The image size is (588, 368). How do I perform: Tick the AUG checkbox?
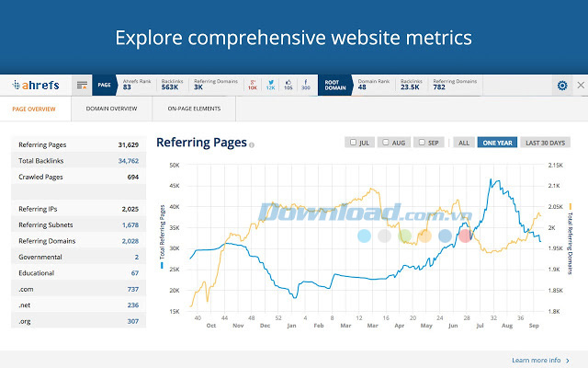point(386,143)
